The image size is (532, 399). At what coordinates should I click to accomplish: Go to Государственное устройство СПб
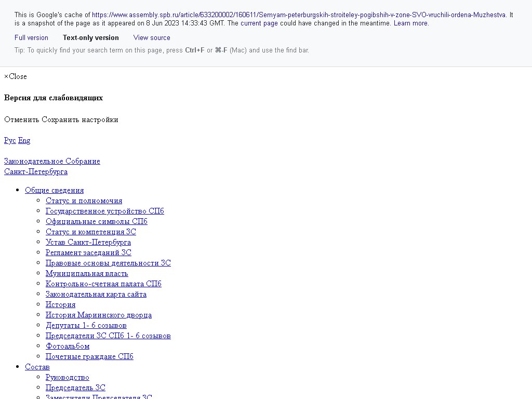tap(104, 211)
